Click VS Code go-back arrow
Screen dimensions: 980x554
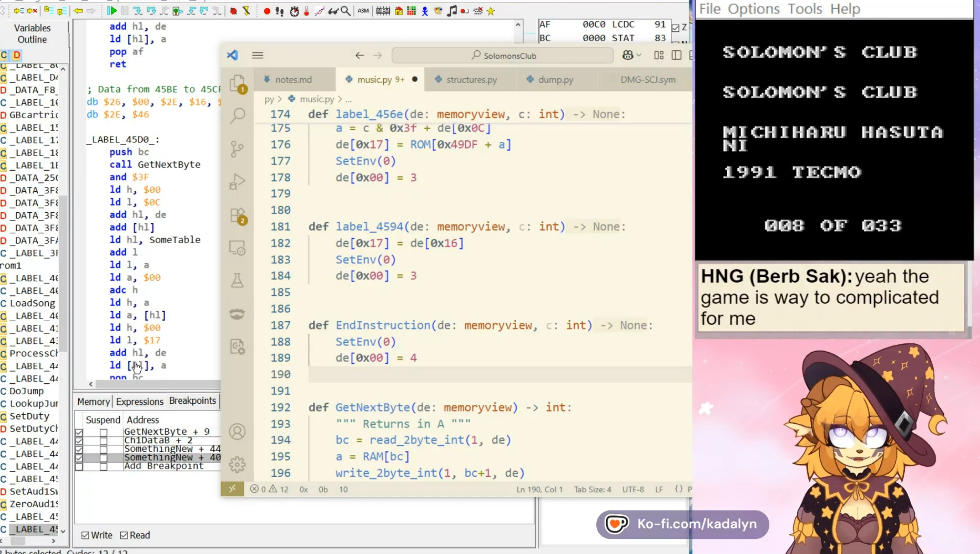point(360,55)
